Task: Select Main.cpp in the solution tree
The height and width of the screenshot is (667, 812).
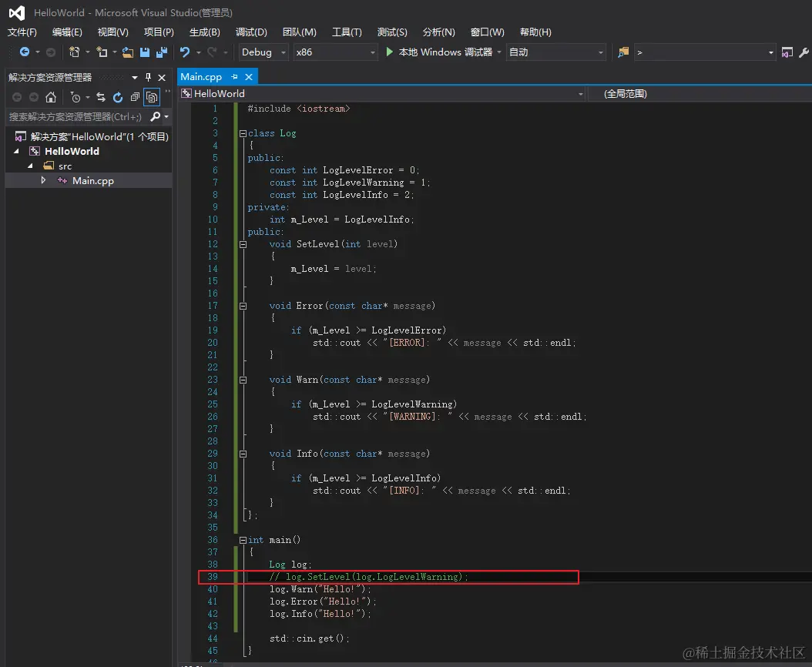Action: tap(92, 180)
